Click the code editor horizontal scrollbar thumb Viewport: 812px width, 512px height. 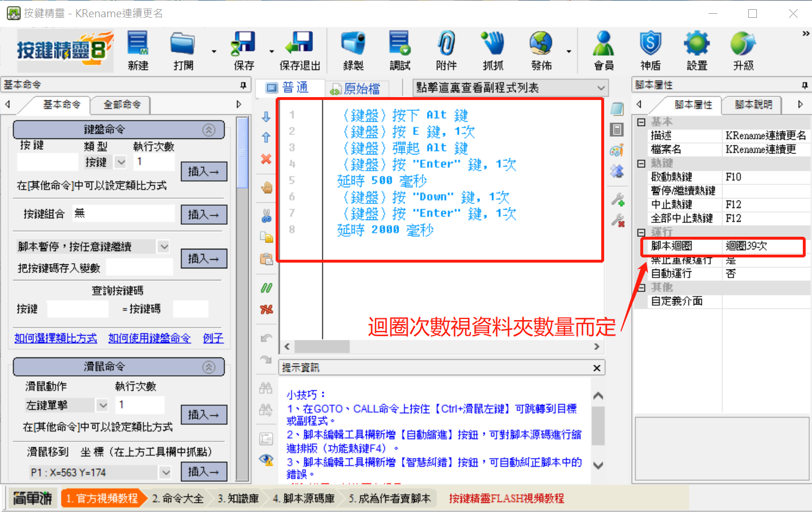[x=322, y=347]
